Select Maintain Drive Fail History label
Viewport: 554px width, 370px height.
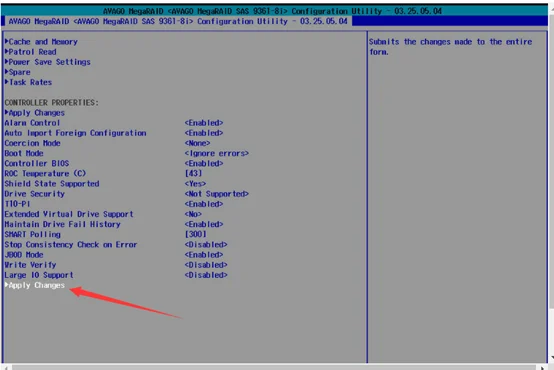(x=63, y=224)
